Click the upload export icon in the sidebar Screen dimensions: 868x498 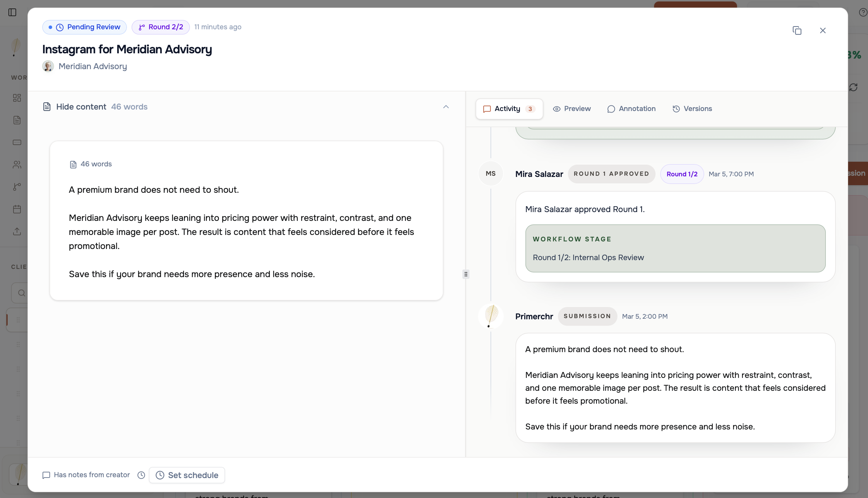17,231
